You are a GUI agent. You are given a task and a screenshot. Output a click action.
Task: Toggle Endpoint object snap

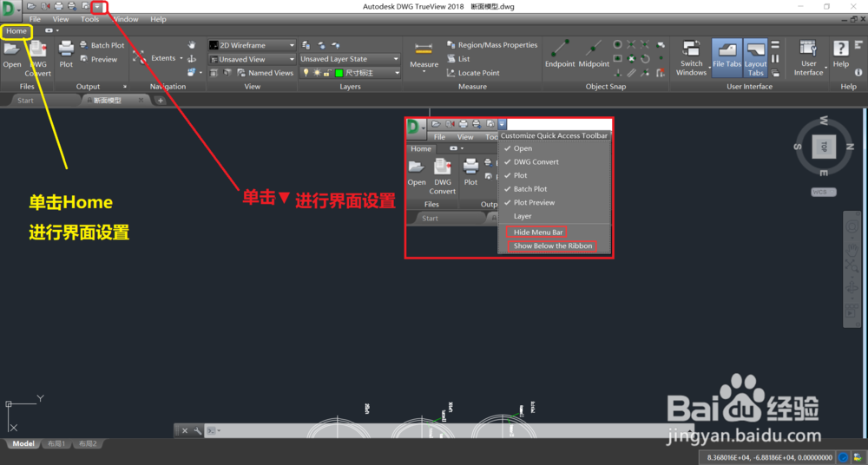tap(560, 55)
